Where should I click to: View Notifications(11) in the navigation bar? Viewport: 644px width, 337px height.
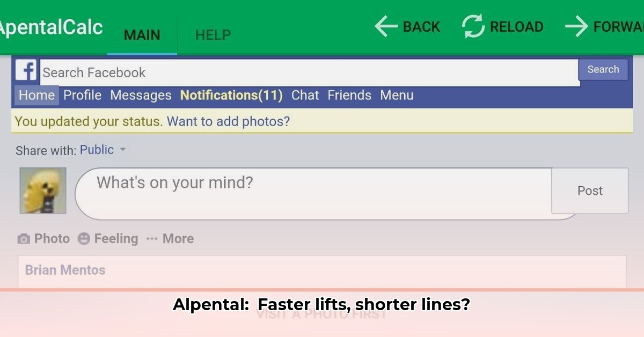(231, 95)
